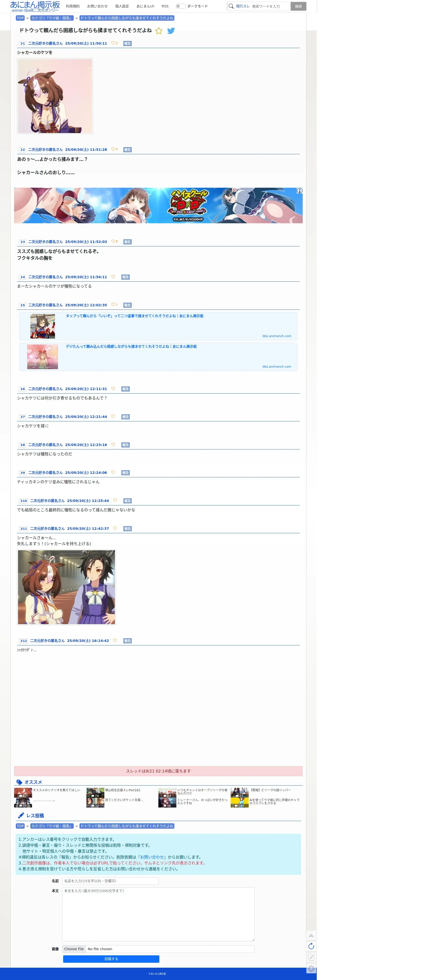Like post 12 with its heart icon
The height and width of the screenshot is (980, 447).
pos(115,640)
